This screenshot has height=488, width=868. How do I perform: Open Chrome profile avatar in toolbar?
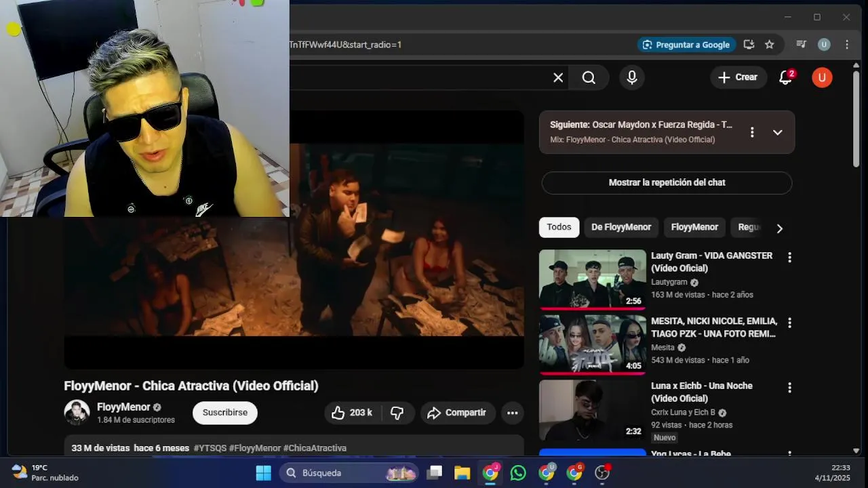click(x=824, y=45)
